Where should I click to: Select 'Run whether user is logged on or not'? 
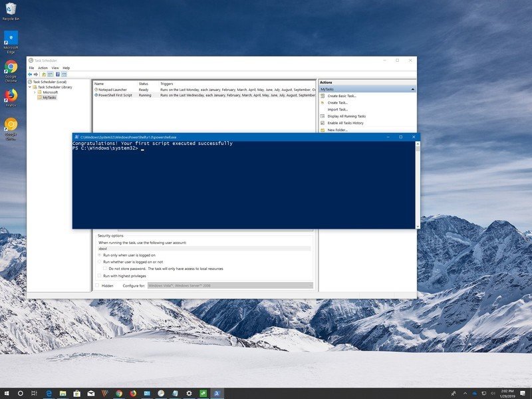100,262
